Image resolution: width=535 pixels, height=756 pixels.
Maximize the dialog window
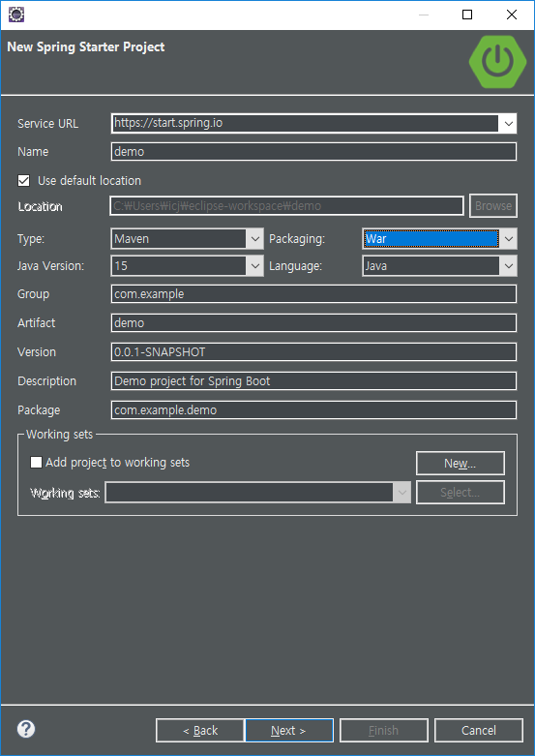coord(467,15)
